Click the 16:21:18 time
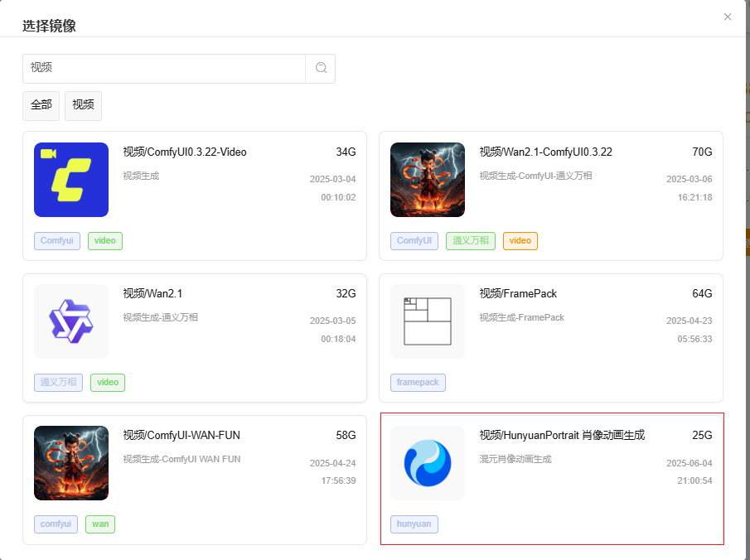750x560 pixels. (x=695, y=197)
